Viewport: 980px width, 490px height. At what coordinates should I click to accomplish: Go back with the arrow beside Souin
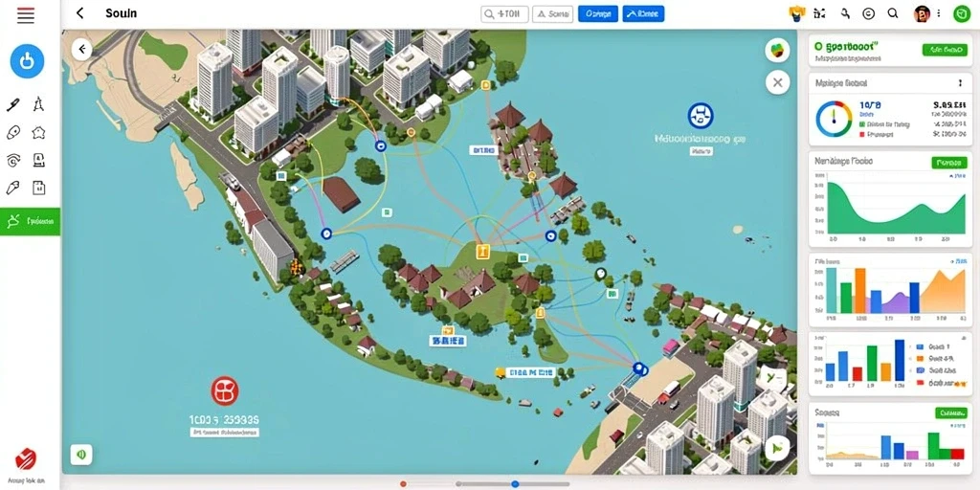(x=79, y=13)
